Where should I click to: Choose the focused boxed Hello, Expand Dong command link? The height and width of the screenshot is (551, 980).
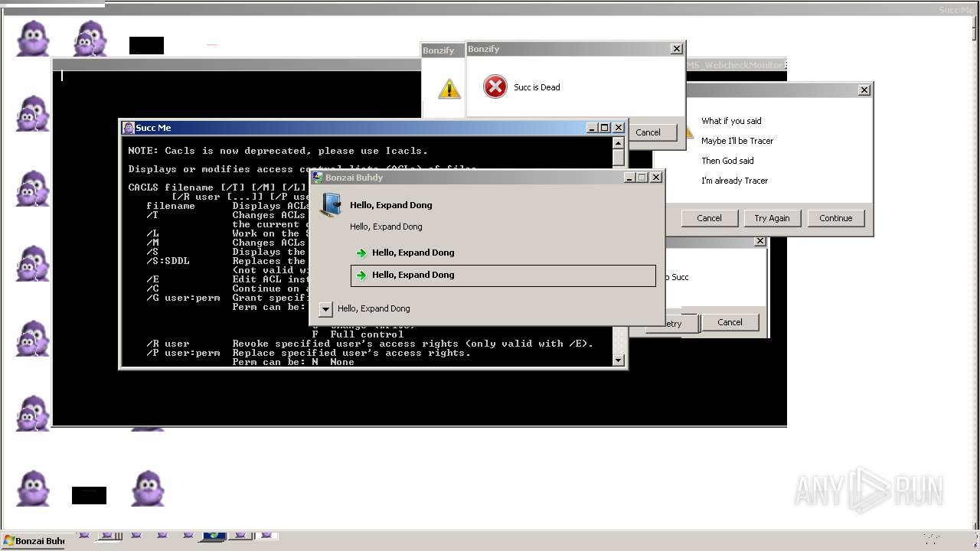[x=503, y=275]
